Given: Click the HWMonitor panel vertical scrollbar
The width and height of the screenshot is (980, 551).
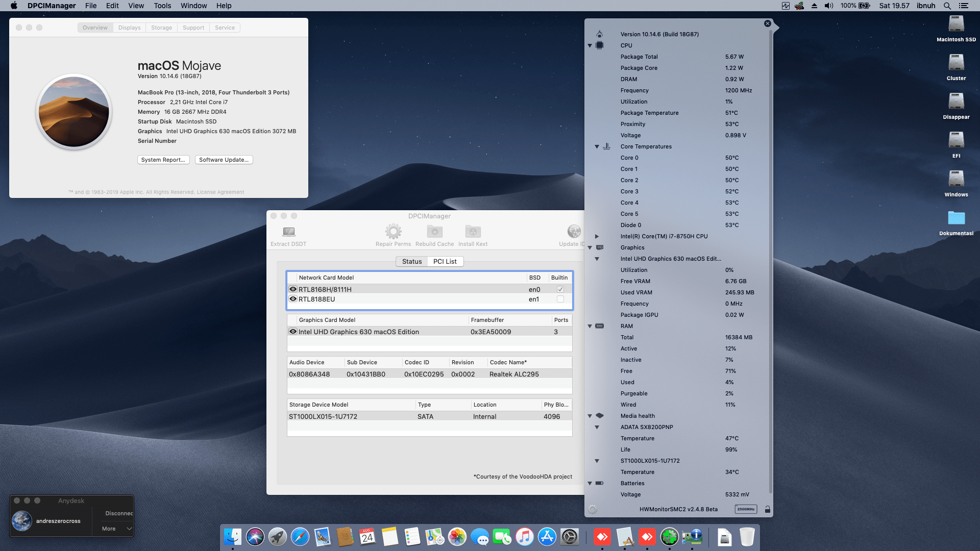Looking at the screenshot, I should 770,261.
